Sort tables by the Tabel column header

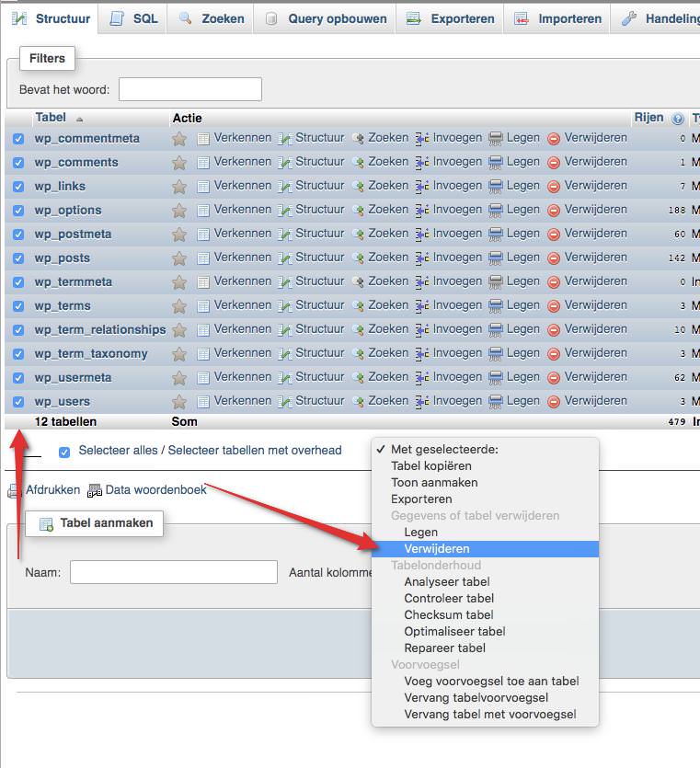click(51, 118)
